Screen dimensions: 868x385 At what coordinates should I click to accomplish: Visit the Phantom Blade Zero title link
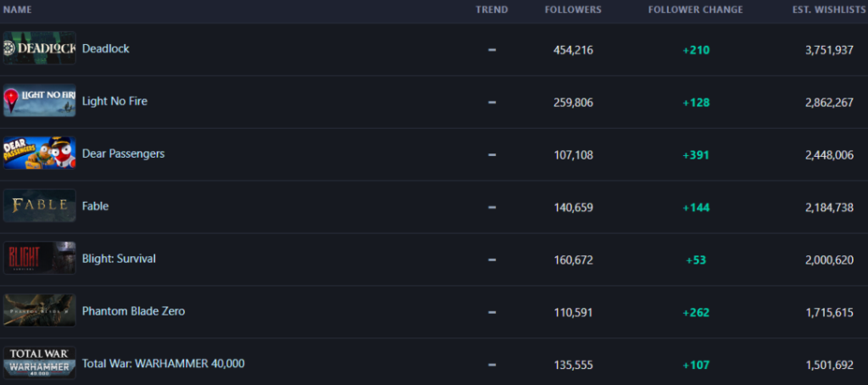(x=133, y=311)
